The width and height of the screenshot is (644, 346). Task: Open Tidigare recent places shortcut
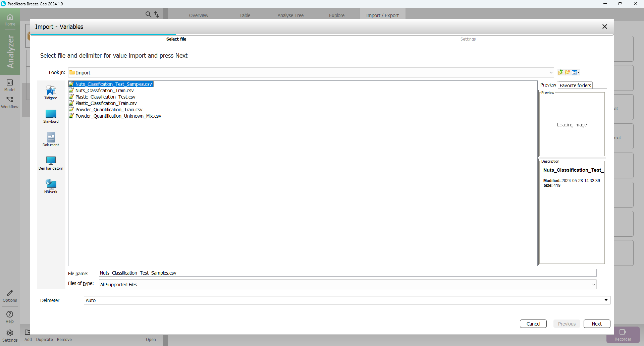coord(51,93)
